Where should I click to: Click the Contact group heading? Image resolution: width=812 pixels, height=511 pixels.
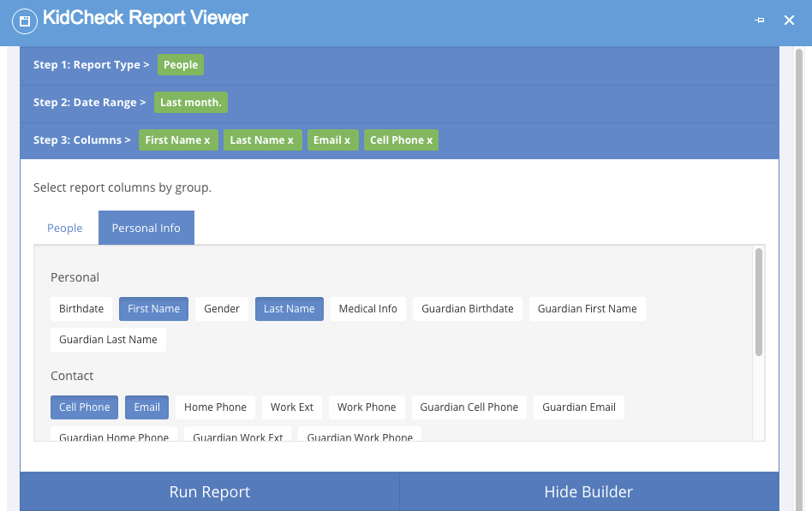click(x=72, y=376)
